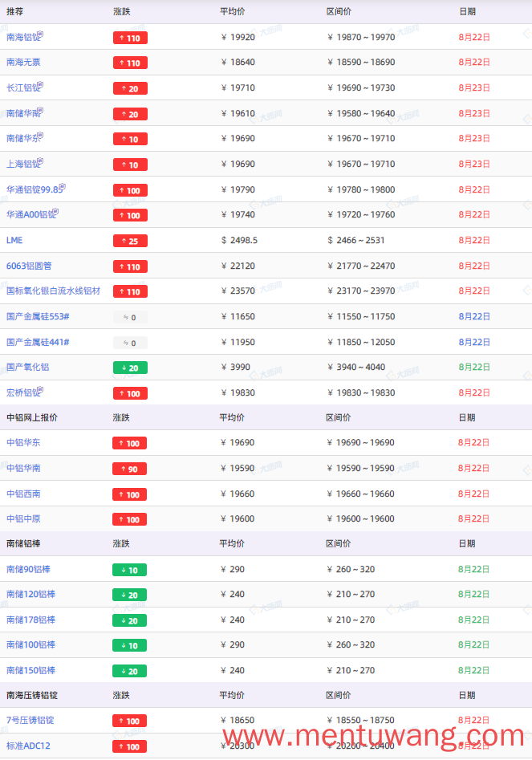Open the 华通A00铝锭 link
Viewport: 532px width, 760px height.
tap(30, 215)
